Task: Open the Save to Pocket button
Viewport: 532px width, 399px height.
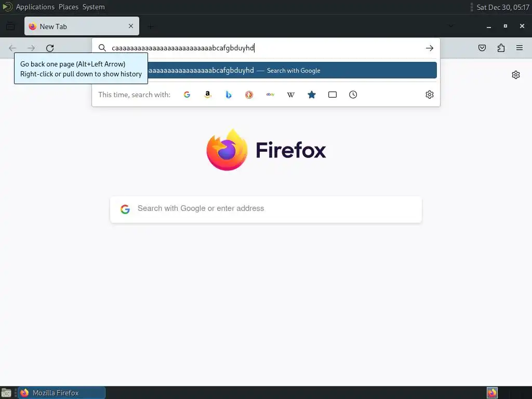Action: coord(482,48)
